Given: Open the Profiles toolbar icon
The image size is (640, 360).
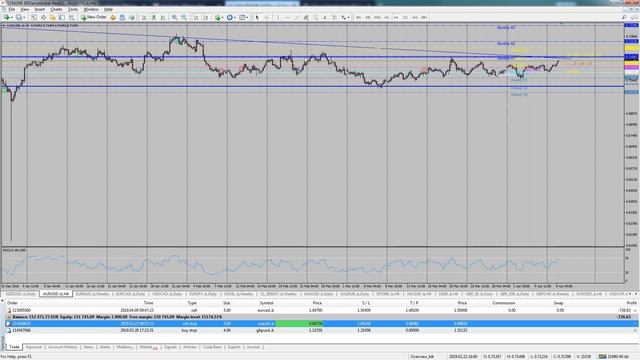Looking at the screenshot, I should [19, 18].
